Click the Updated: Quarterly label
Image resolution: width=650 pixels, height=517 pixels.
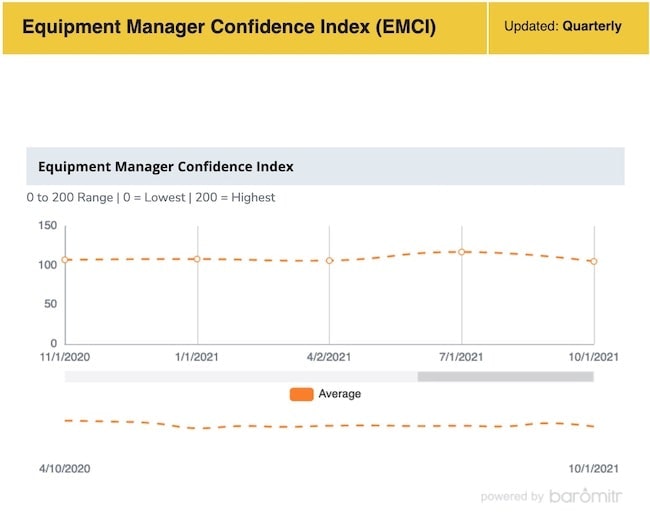562,27
